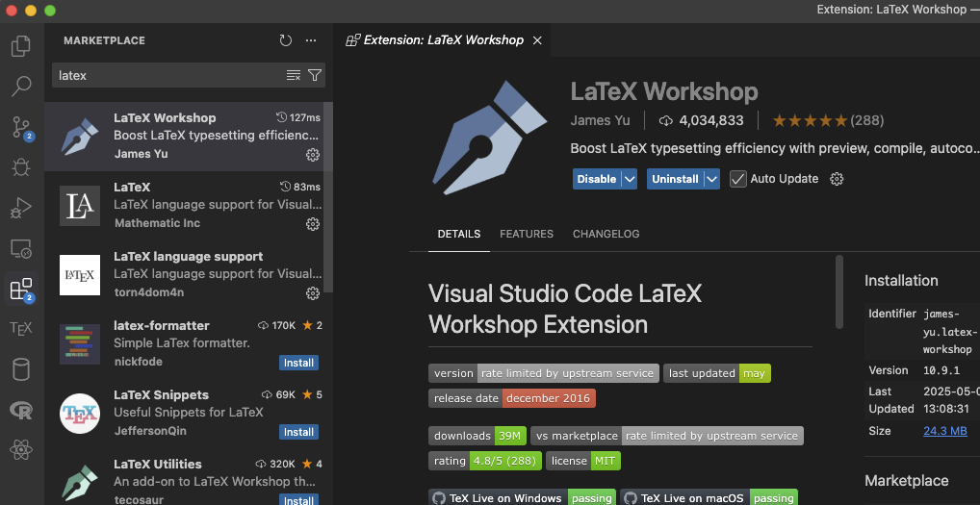Click the Version 10.9.1 value
Screen dimensions: 980x505
(x=941, y=370)
